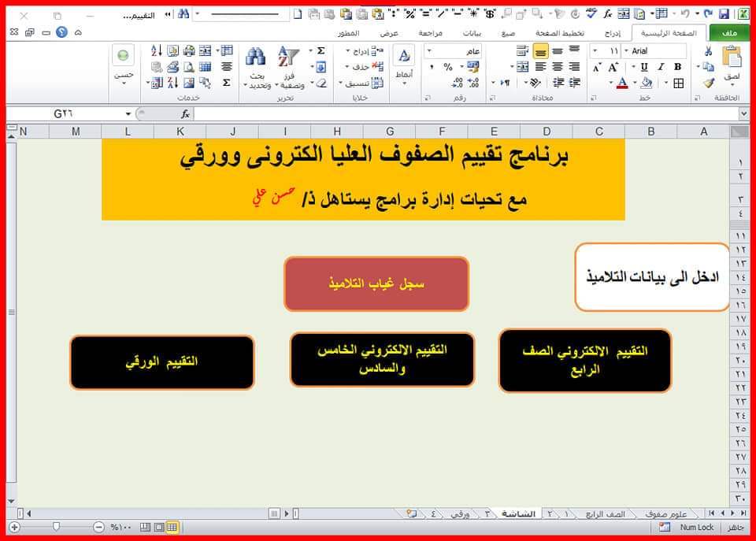Click the Percent Style % icon
Screen dimensions: 756x541
coord(449,65)
